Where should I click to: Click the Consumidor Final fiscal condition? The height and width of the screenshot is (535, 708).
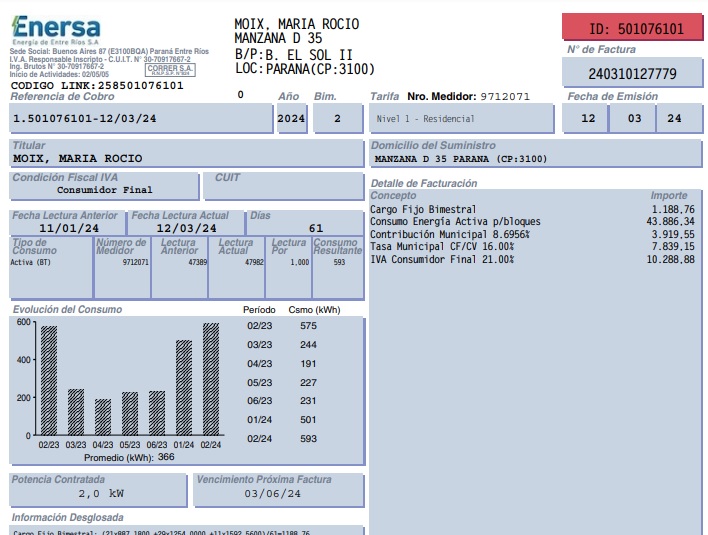(105, 189)
